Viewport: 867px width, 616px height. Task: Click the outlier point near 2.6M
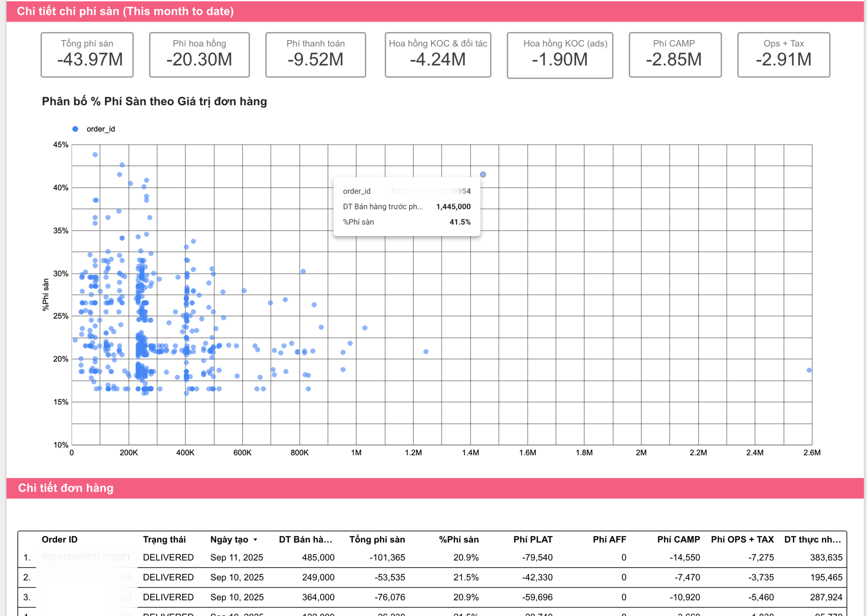[809, 370]
